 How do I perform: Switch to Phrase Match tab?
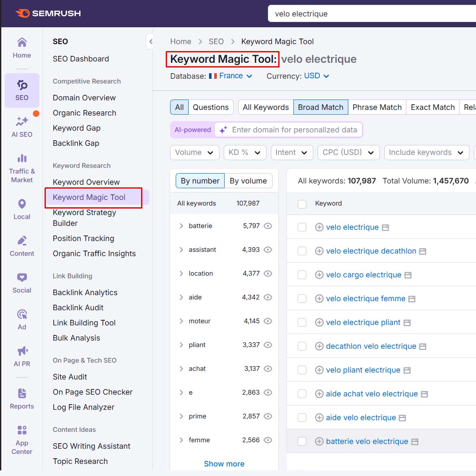(x=377, y=107)
